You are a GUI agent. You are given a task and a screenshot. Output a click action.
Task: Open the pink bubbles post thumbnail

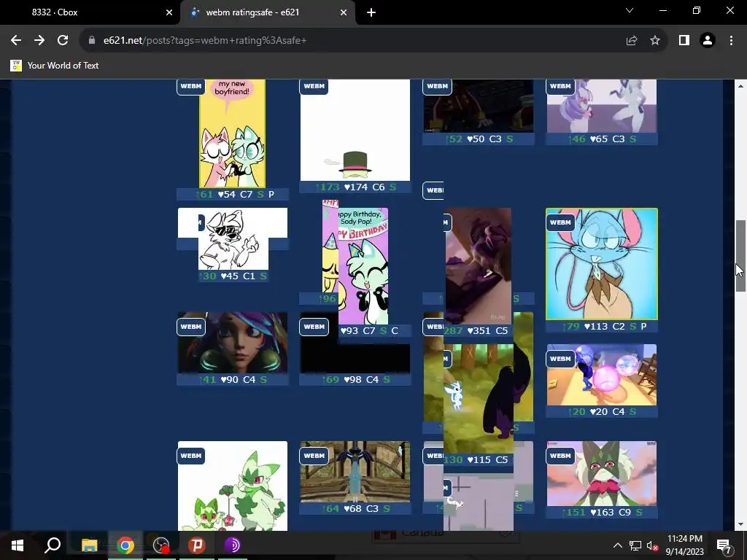tap(602, 375)
